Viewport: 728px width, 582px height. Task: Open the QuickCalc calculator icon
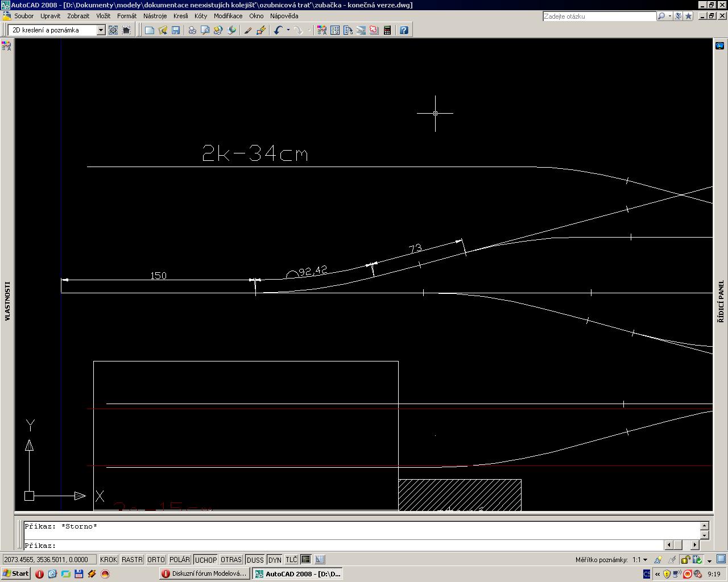click(387, 30)
